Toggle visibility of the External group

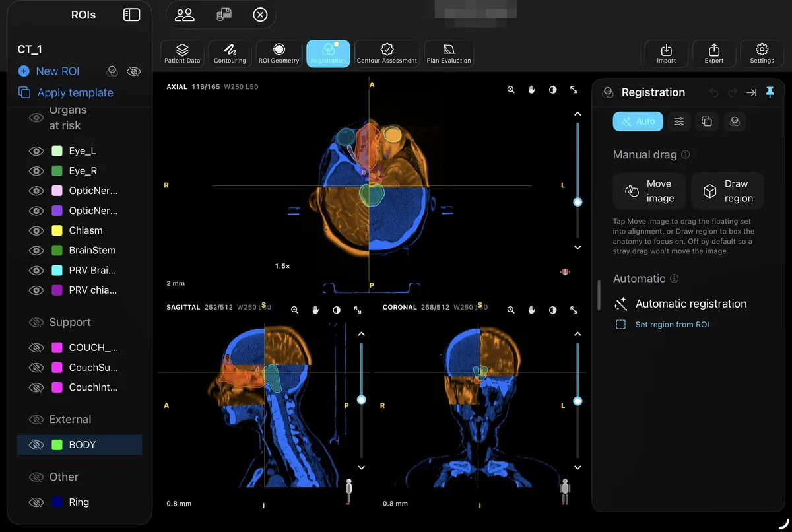(36, 420)
